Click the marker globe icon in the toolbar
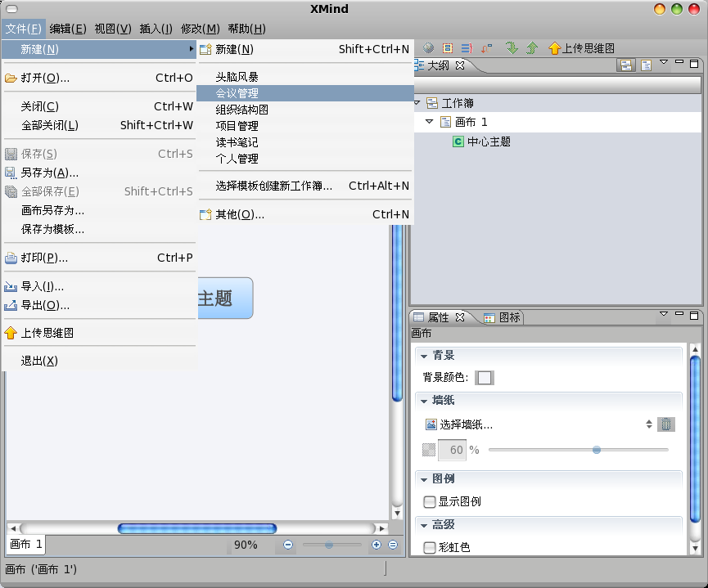 (x=428, y=48)
